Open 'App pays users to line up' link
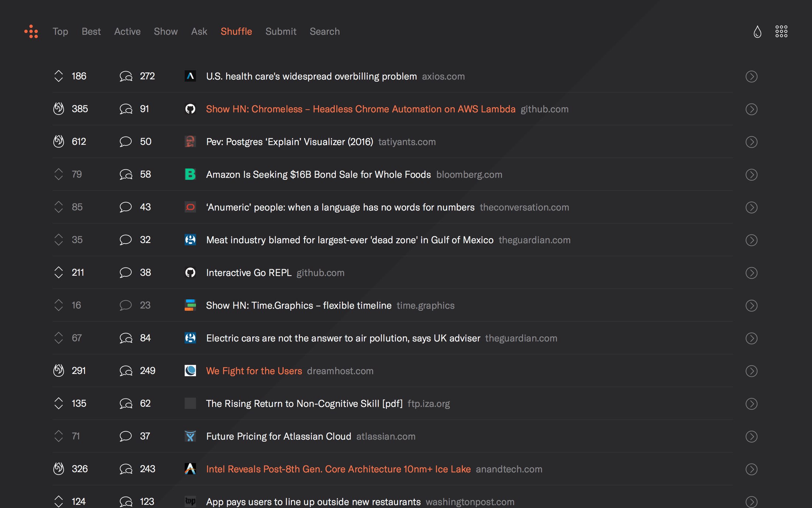 pyautogui.click(x=313, y=502)
